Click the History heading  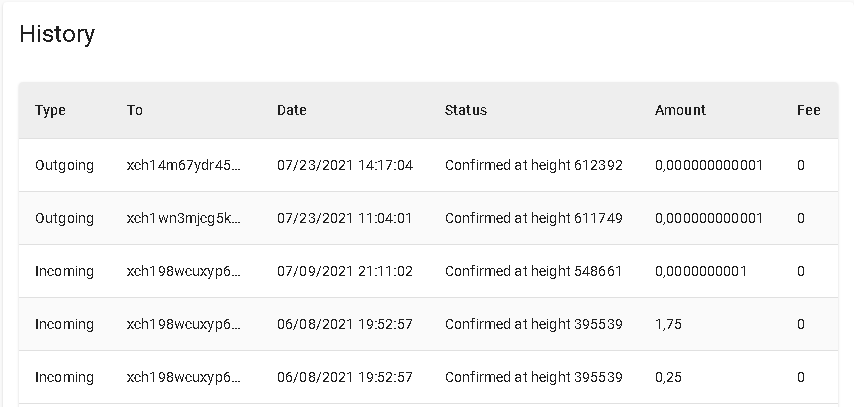pyautogui.click(x=57, y=34)
